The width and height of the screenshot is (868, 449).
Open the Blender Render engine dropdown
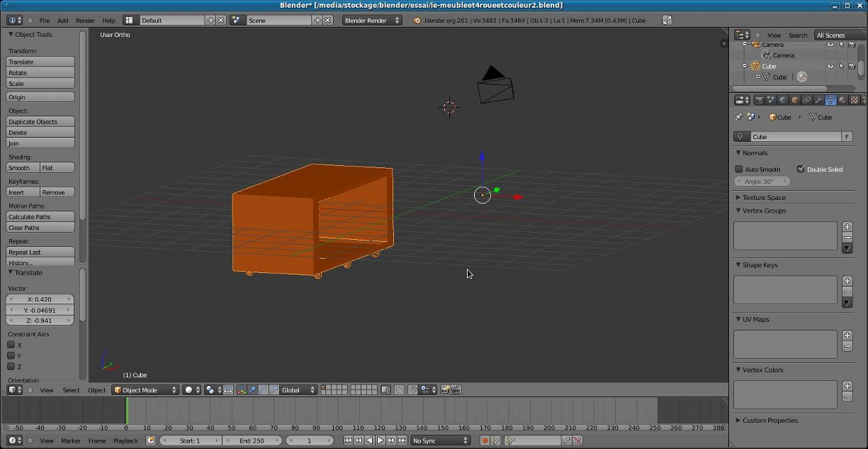[372, 21]
